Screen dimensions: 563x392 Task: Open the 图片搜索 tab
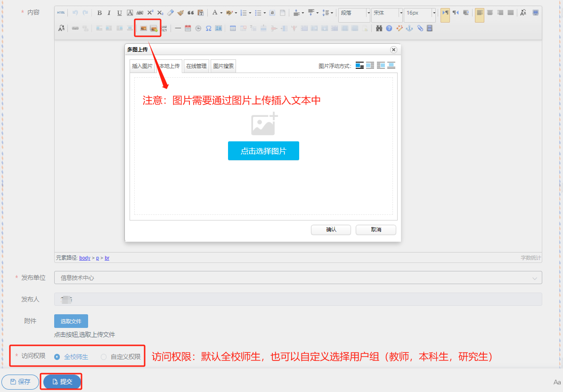[x=223, y=66]
